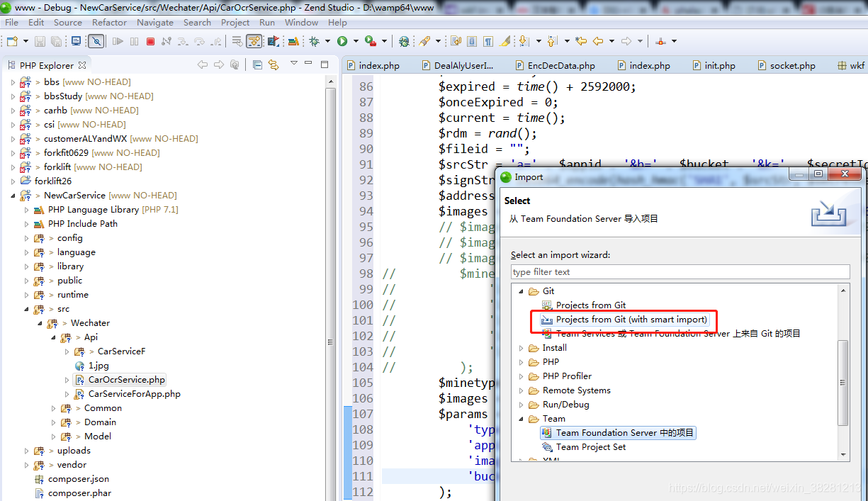This screenshot has height=501, width=868.
Task: Open the File menu
Action: tap(12, 22)
